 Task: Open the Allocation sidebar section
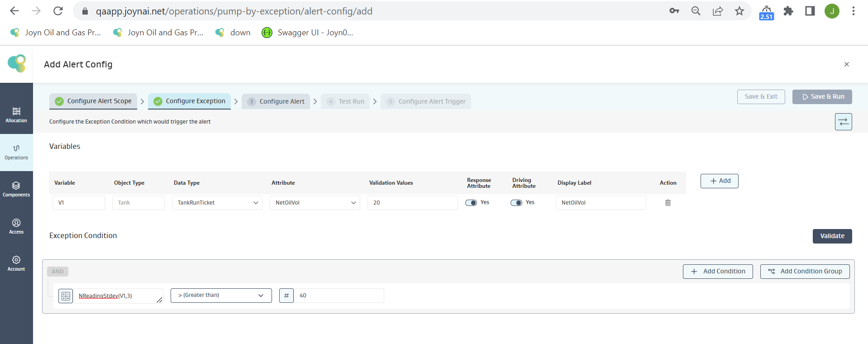(x=16, y=115)
